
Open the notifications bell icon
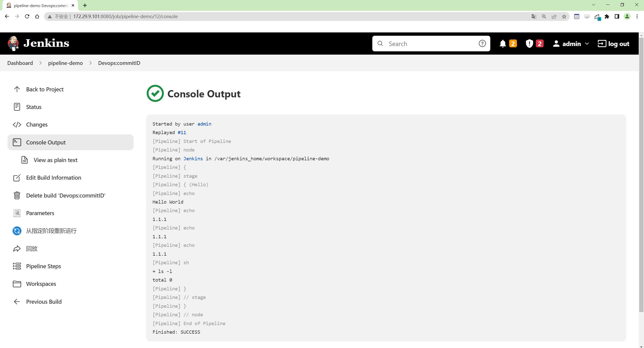point(503,44)
